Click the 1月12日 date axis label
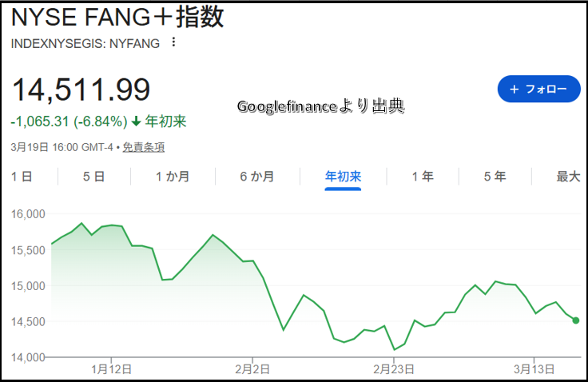Image resolution: width=588 pixels, height=382 pixels. pyautogui.click(x=112, y=368)
